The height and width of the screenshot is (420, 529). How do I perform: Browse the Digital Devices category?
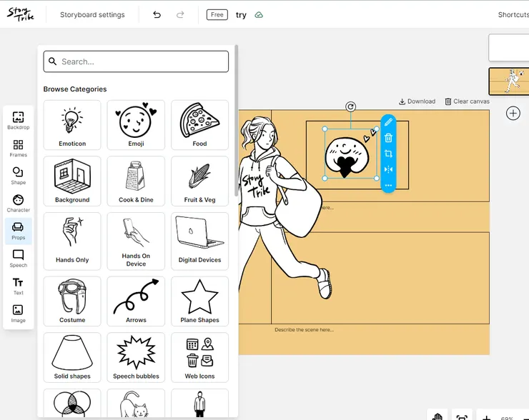[x=199, y=241]
